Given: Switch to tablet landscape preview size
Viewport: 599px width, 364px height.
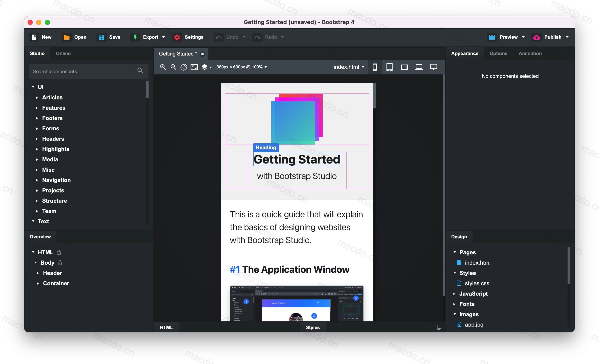Looking at the screenshot, I should click(x=404, y=67).
